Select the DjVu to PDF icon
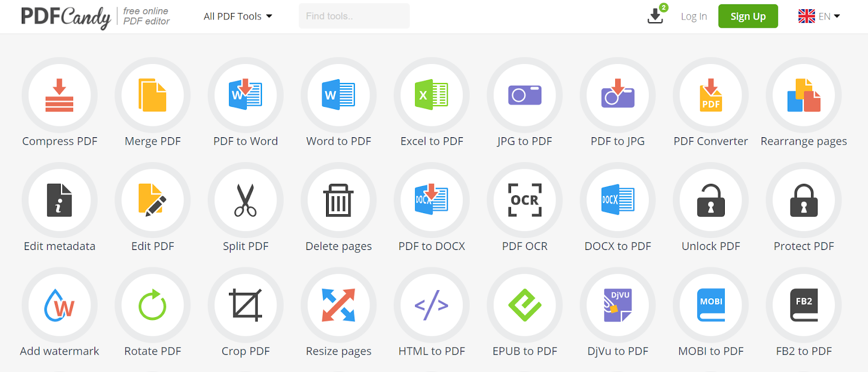This screenshot has width=868, height=372. pyautogui.click(x=618, y=305)
